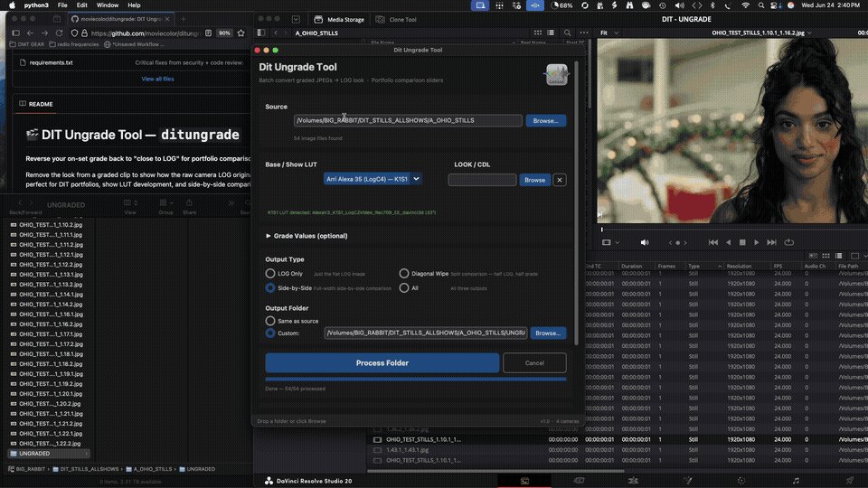Open Media Storage panel in Resolve

click(339, 19)
